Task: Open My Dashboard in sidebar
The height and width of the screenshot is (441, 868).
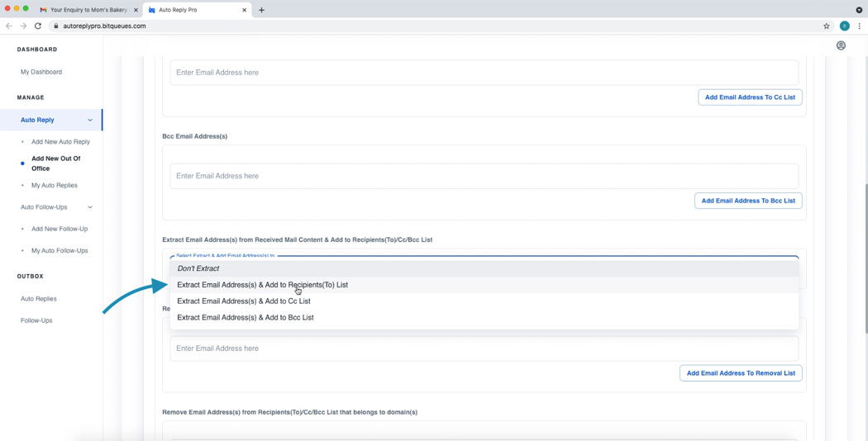Action: tap(41, 72)
